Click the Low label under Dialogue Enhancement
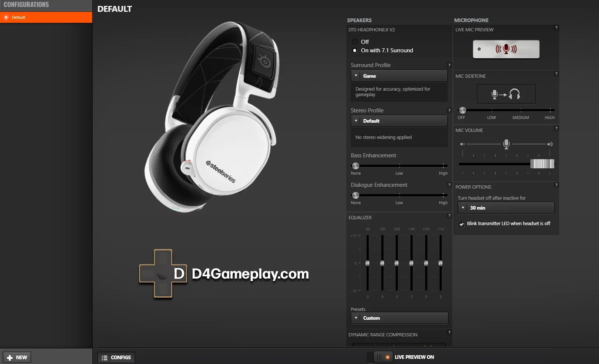The height and width of the screenshot is (364, 599). pyautogui.click(x=399, y=203)
